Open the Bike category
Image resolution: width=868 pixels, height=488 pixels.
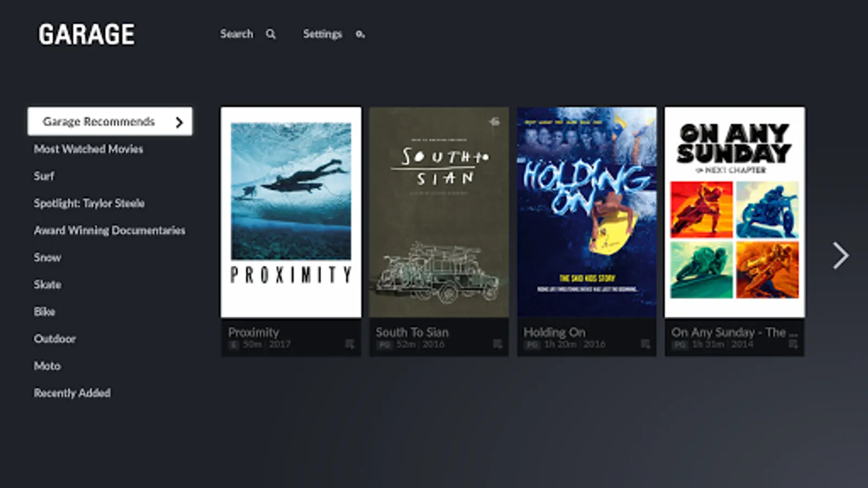44,312
